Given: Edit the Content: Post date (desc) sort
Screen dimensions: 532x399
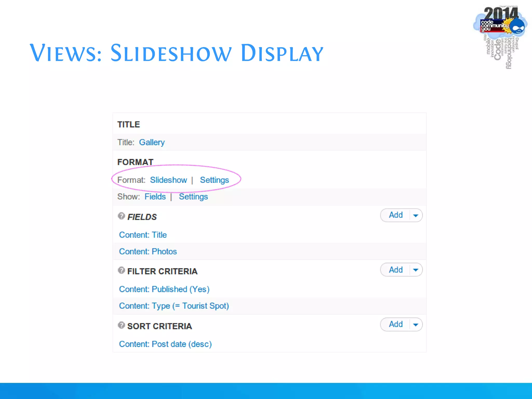Looking at the screenshot, I should [165, 344].
